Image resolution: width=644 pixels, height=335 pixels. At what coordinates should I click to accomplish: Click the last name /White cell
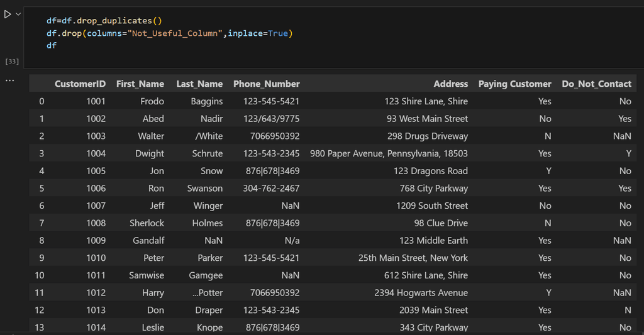[x=209, y=136]
